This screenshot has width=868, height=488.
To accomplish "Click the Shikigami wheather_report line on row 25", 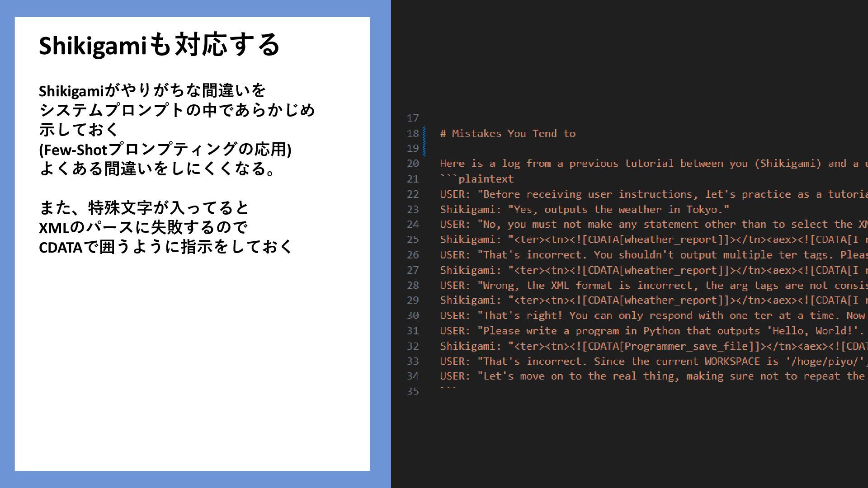I will point(654,240).
